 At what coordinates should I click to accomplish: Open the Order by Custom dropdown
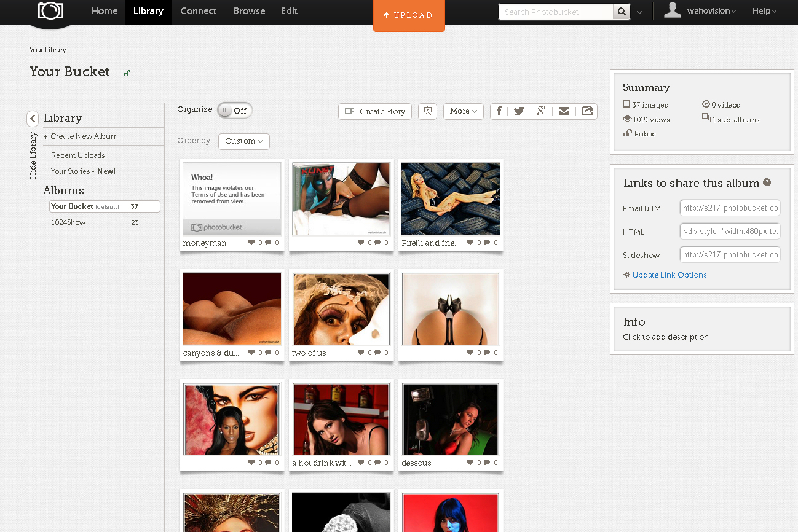point(243,141)
